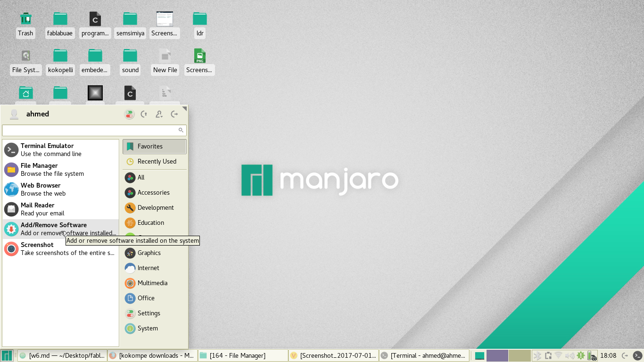
Task: Select the File System desktop icon
Action: [x=25, y=61]
